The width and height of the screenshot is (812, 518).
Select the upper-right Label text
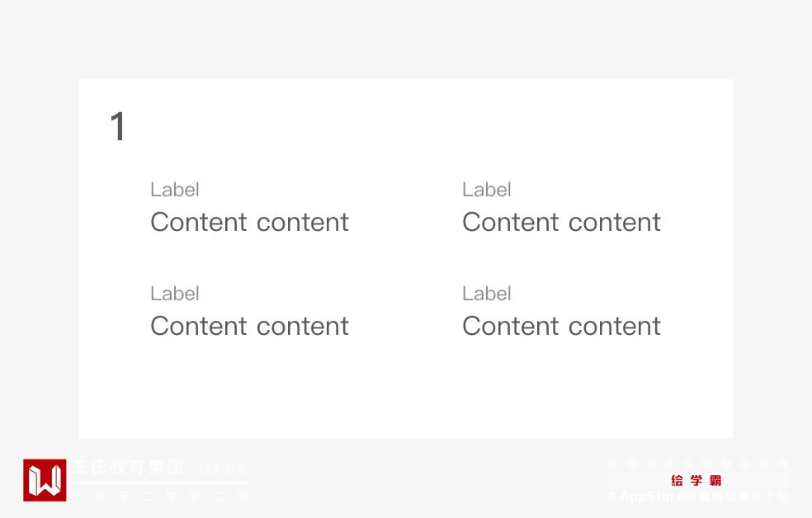point(487,190)
